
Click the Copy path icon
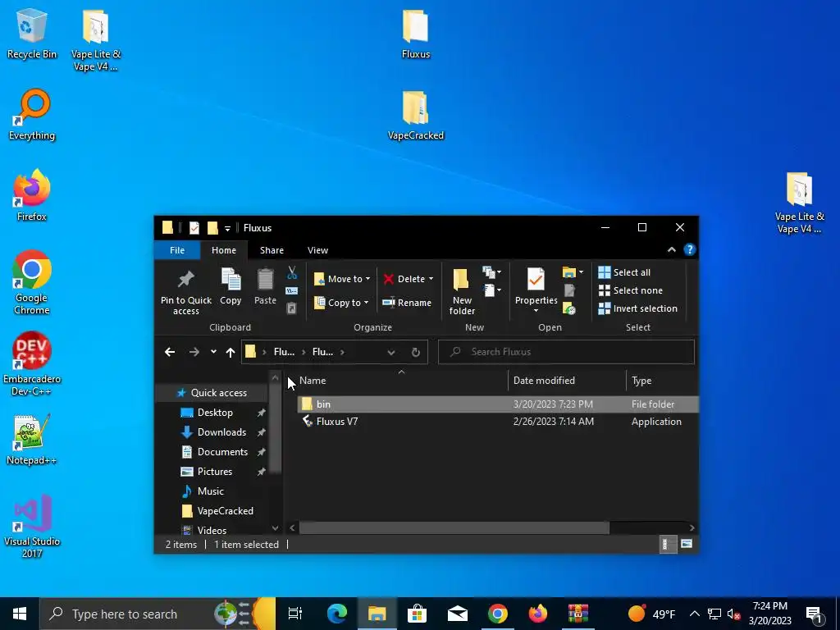[x=291, y=291]
